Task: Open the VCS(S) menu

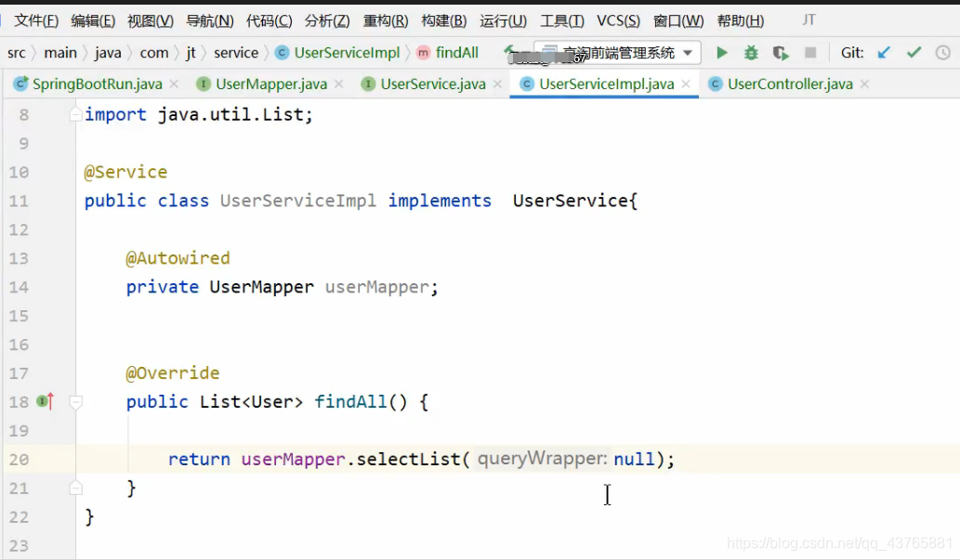Action: (618, 20)
